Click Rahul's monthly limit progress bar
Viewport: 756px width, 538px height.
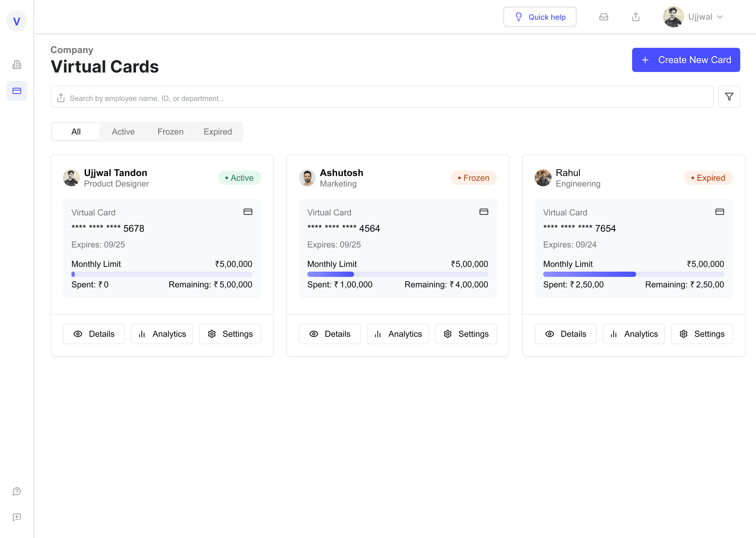tap(633, 274)
